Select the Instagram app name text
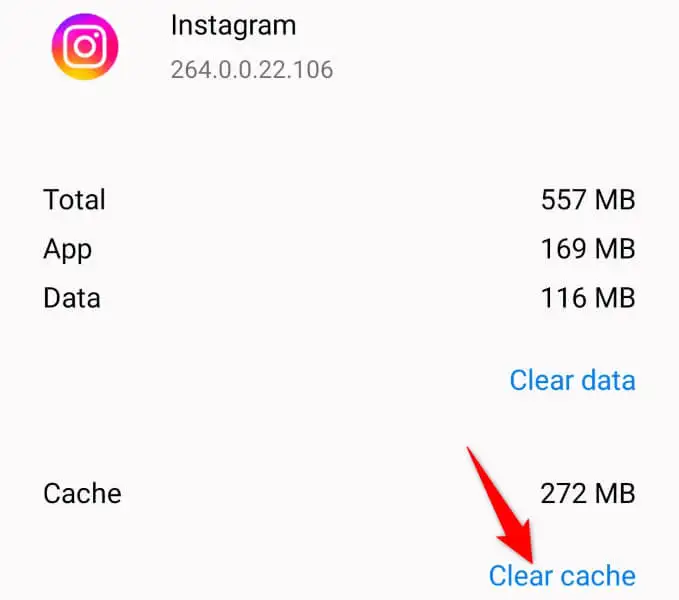 tap(233, 26)
